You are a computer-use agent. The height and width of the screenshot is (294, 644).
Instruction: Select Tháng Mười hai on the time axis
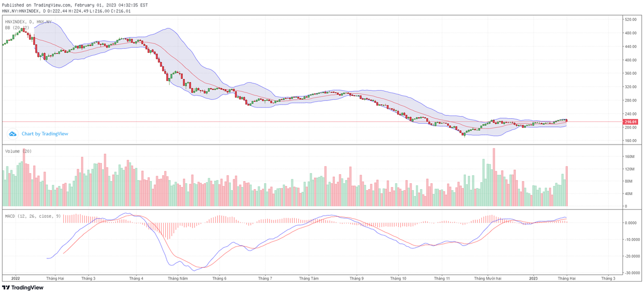tap(487, 278)
